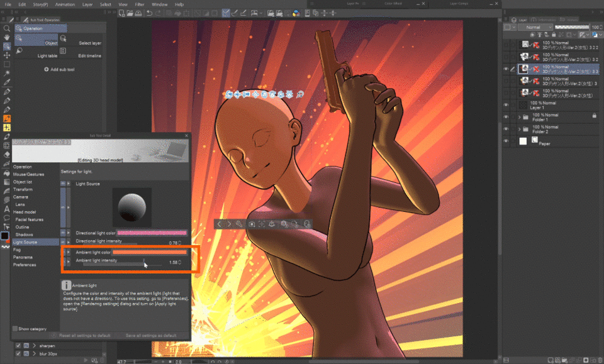604x364 pixels.
Task: Open the Ambient light color swatch
Action: point(150,252)
